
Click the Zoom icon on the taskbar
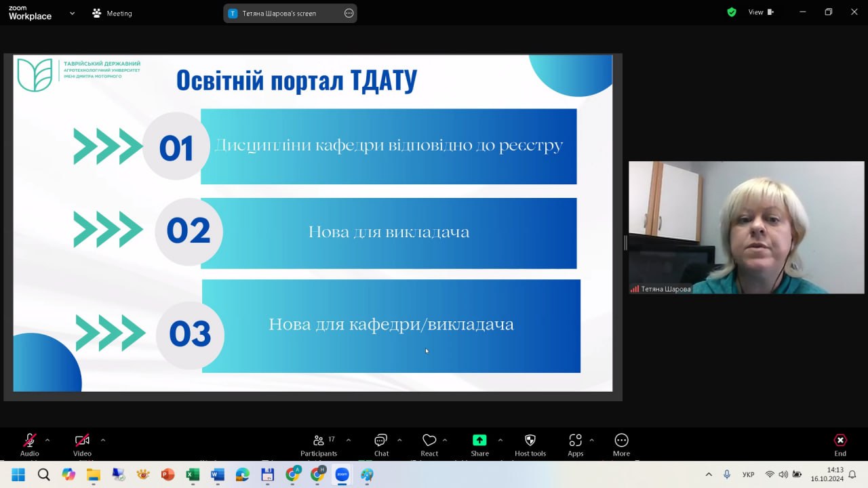pyautogui.click(x=342, y=474)
